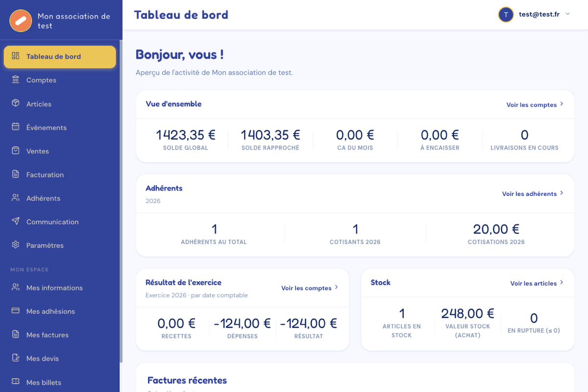
Task: Open Mes factures
Action: point(60,335)
